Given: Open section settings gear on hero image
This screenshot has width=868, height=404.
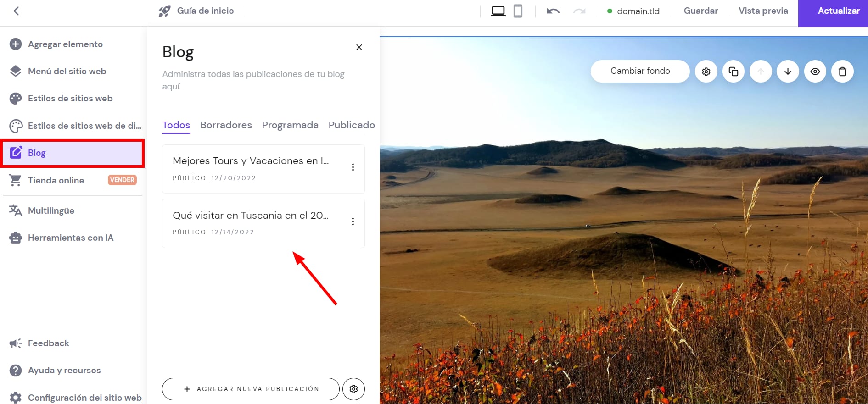Looking at the screenshot, I should [x=706, y=72].
